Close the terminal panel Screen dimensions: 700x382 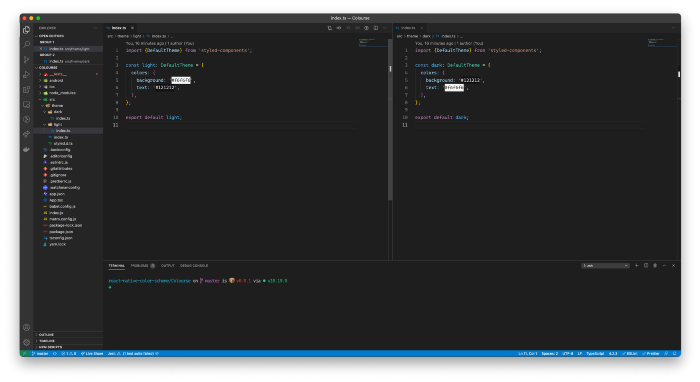click(x=674, y=266)
